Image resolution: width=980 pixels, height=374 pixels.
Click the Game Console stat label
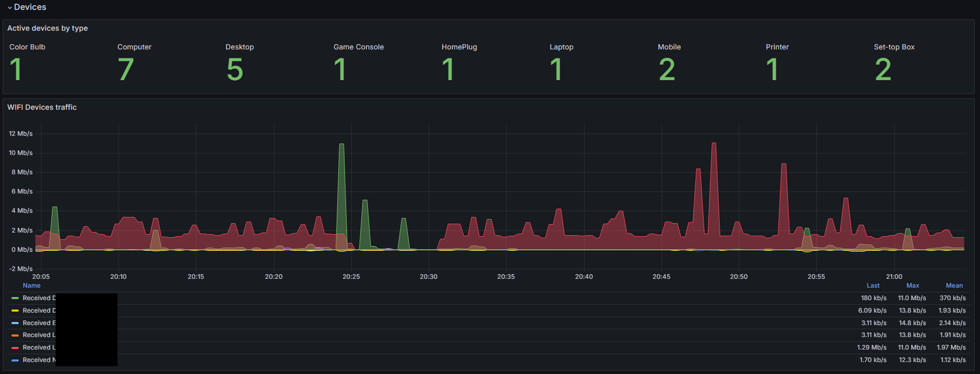coord(359,47)
